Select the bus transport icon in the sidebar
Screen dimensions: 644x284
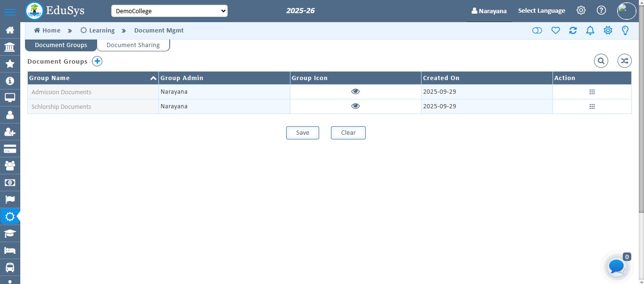[x=10, y=267]
